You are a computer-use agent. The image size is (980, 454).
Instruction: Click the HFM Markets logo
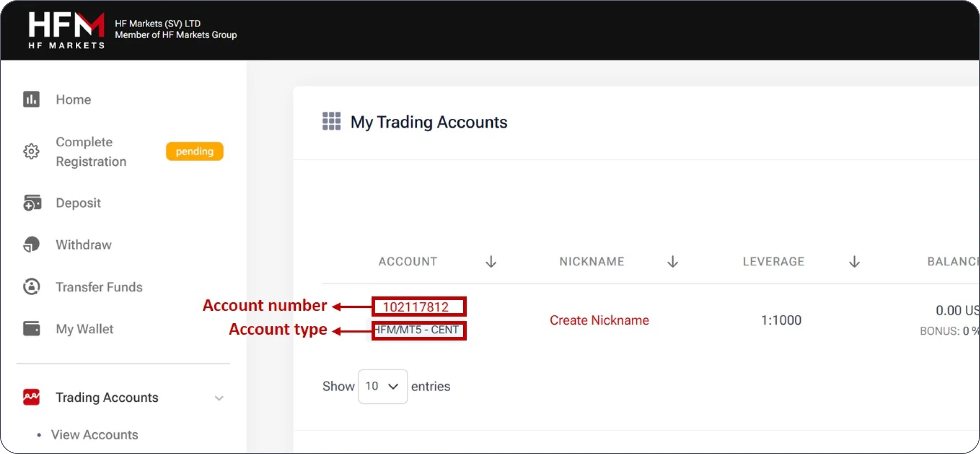[x=66, y=30]
